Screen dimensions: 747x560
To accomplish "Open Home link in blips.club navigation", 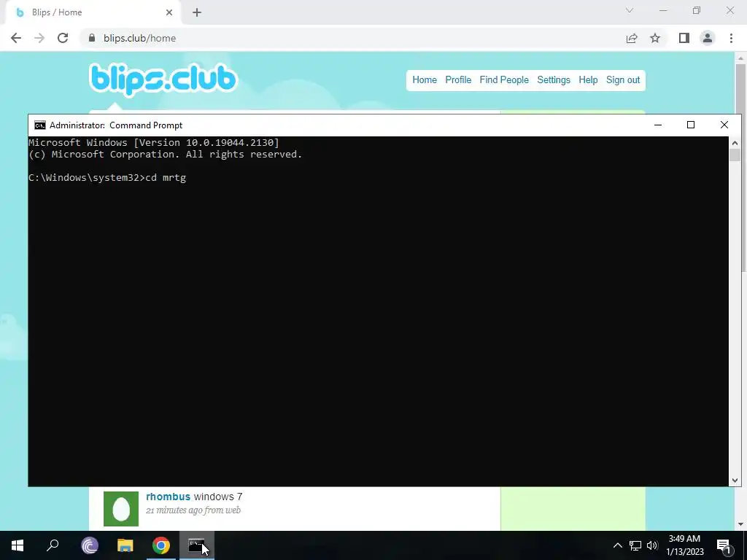I will pyautogui.click(x=425, y=80).
